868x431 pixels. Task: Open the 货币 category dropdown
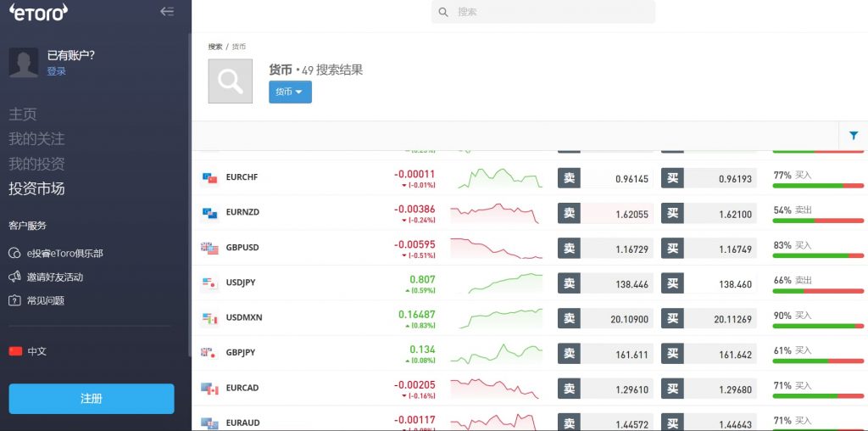tap(290, 92)
